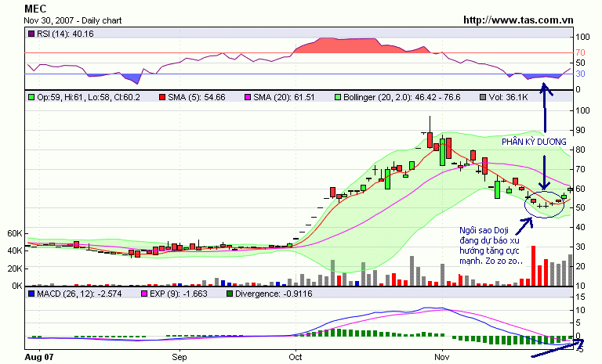Click the 'SMA (5): 54.66' label
Viewport: 602px width, 364px height.
coord(197,97)
